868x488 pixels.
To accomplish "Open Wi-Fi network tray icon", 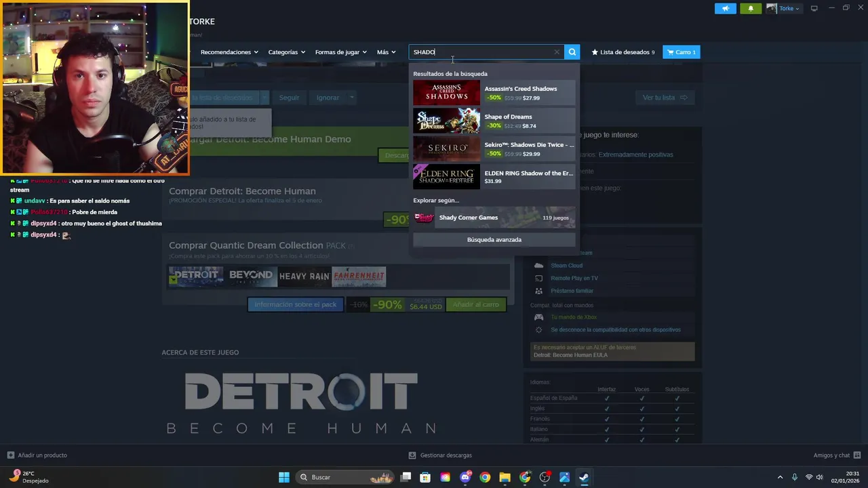I will (808, 477).
